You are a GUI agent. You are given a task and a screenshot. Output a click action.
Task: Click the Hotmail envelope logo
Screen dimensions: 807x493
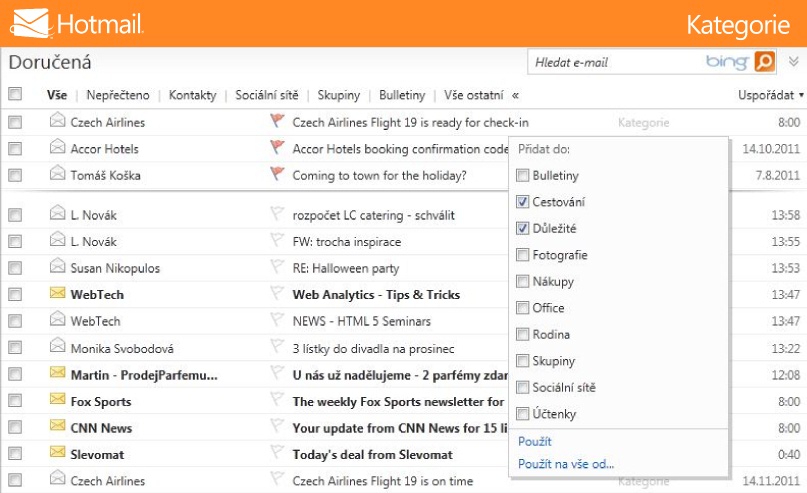31,24
